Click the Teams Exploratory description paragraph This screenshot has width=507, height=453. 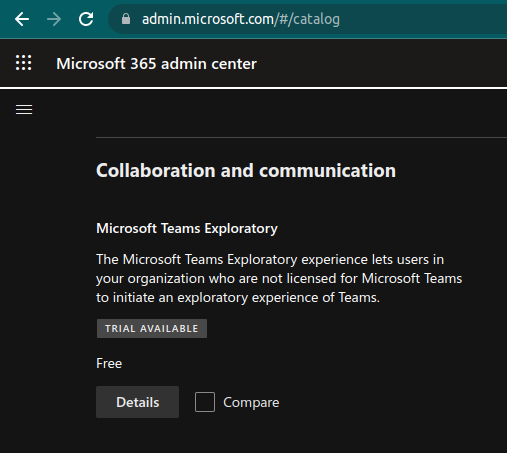tap(279, 278)
